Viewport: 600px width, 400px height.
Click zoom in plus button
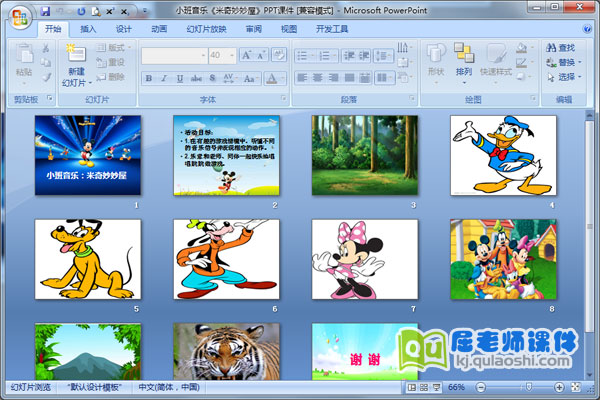coord(559,387)
